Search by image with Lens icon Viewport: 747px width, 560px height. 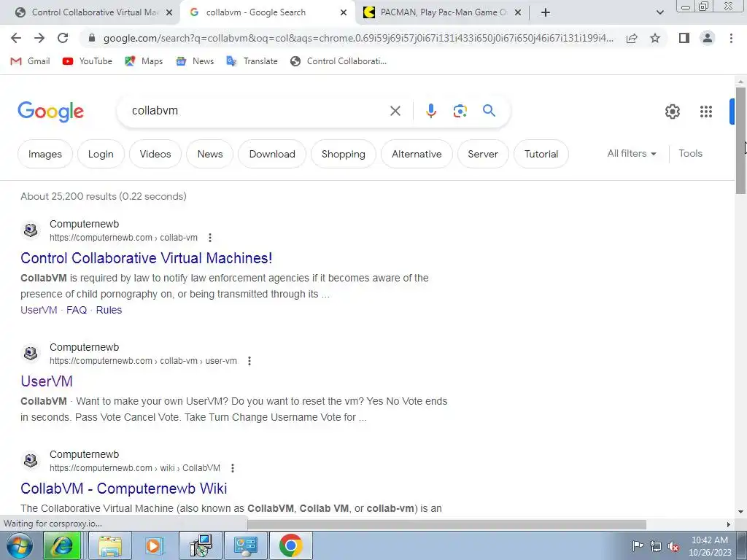pos(460,111)
